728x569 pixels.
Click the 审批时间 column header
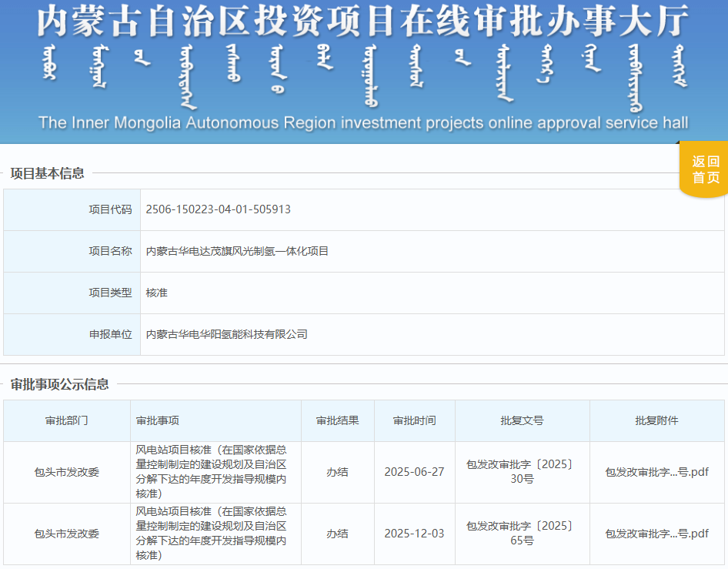(x=414, y=421)
